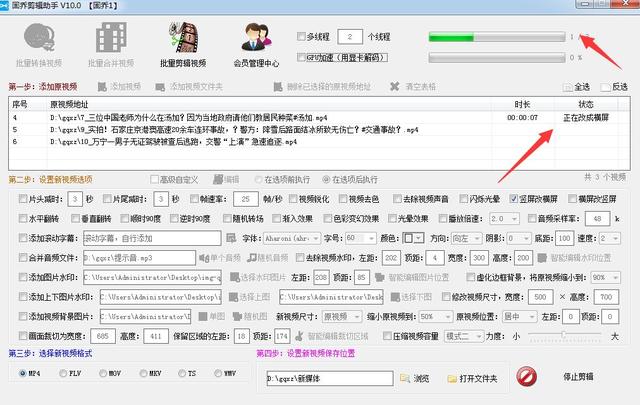Open the 速度 dropdown
This screenshot has width=640, height=405.
(610, 238)
